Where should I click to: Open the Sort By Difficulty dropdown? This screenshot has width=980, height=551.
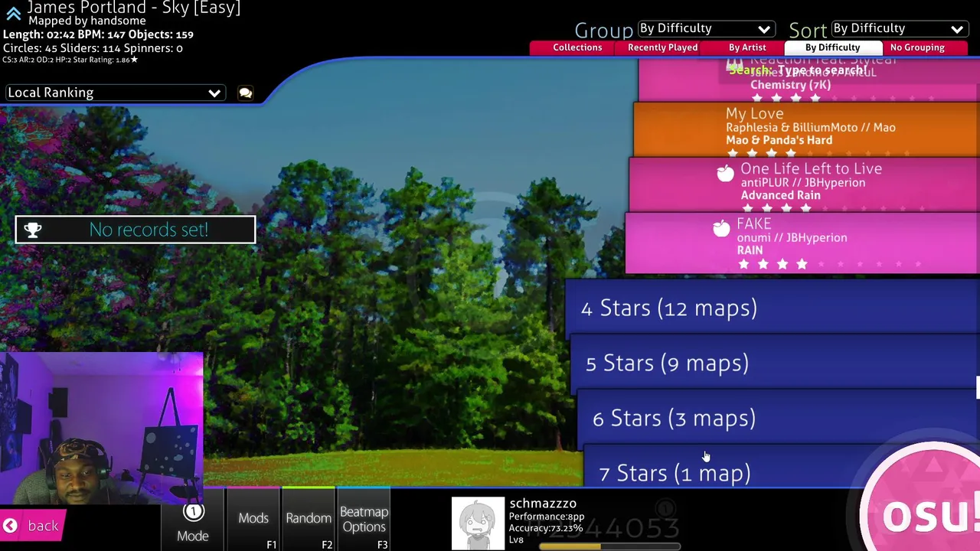(900, 28)
